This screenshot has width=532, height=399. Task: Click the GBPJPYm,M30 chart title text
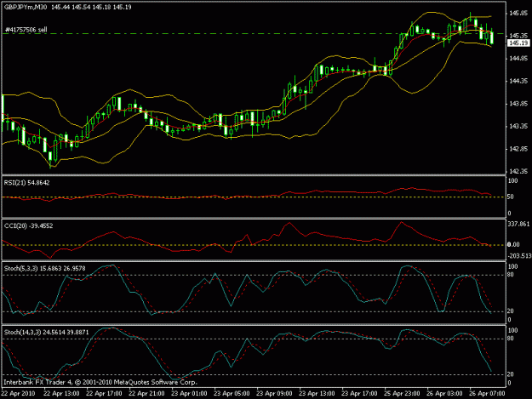coord(26,7)
